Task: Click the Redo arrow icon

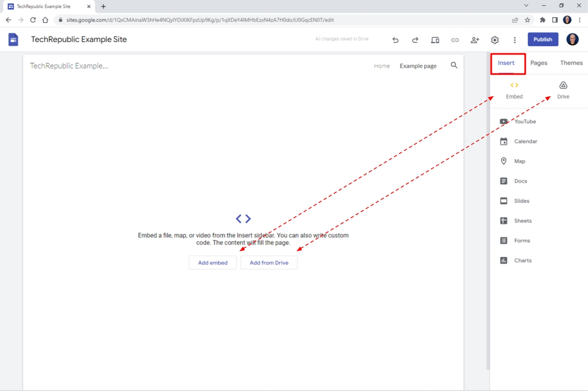Action: tap(415, 40)
